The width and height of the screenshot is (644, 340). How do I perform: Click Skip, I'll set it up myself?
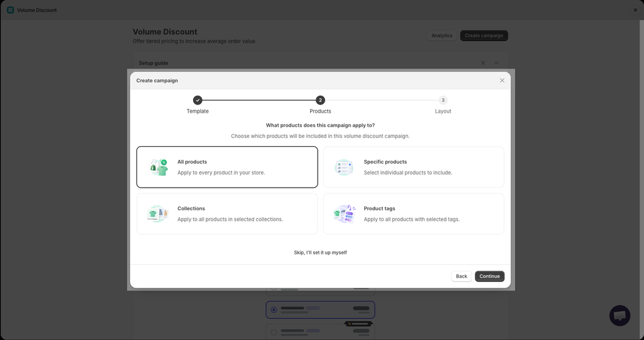(320, 252)
